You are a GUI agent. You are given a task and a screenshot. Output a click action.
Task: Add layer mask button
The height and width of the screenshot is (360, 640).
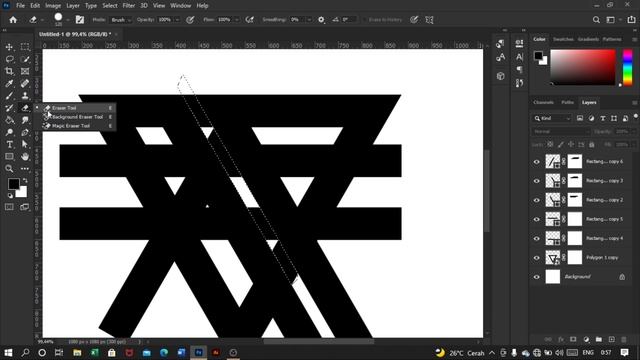(x=573, y=339)
